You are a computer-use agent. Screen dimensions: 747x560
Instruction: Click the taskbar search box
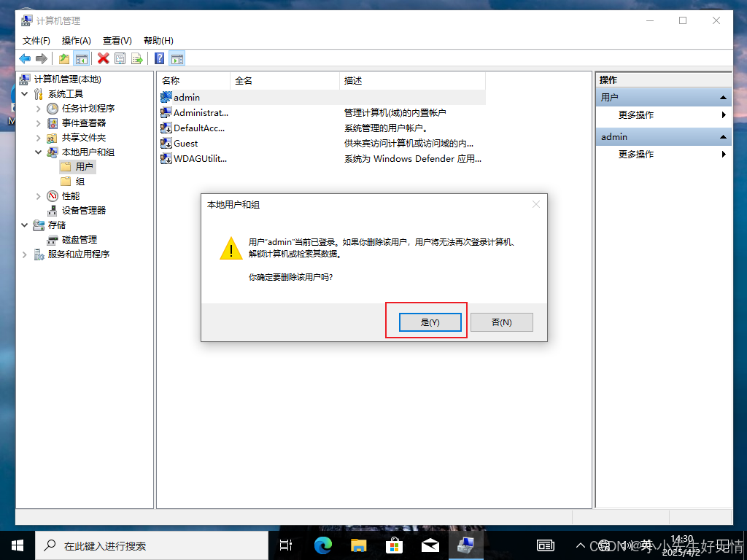(152, 545)
